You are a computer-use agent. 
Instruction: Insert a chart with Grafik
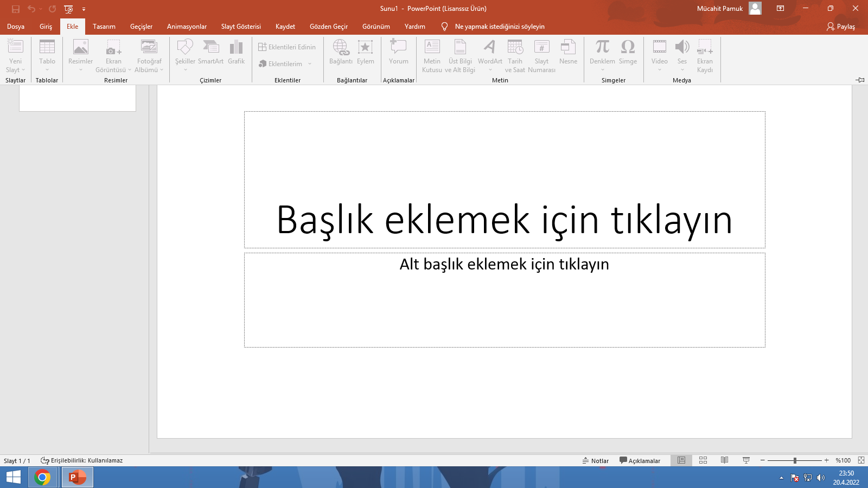[236, 48]
